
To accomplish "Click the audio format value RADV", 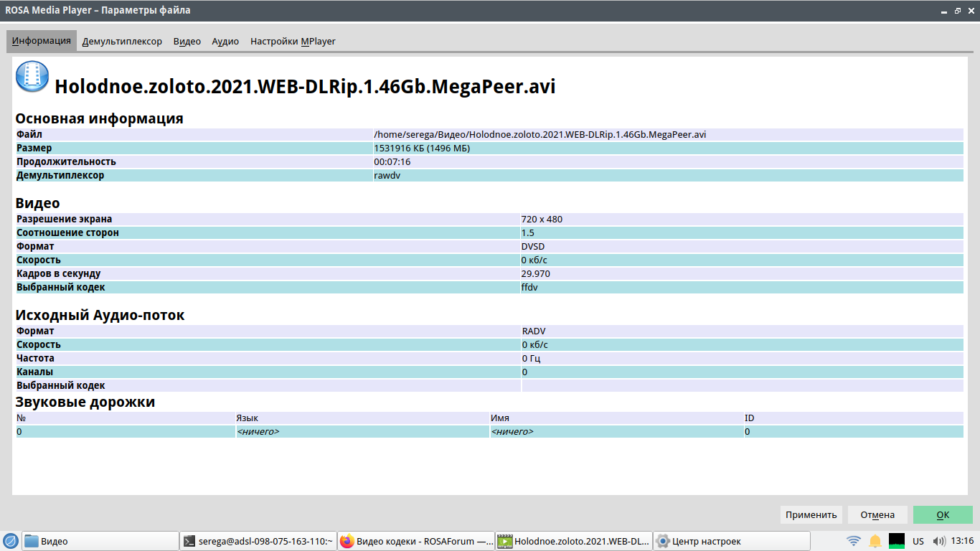I will click(534, 331).
